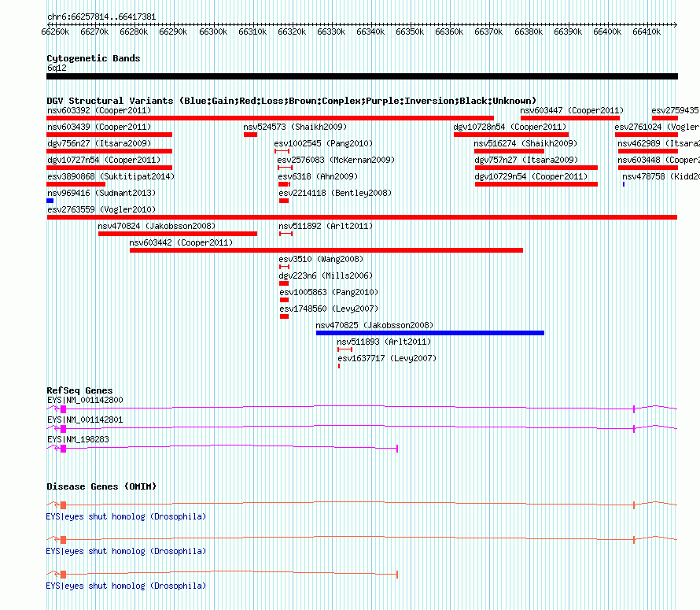Open the nsv524573 (Shaikh2009) variant

pyautogui.click(x=295, y=127)
